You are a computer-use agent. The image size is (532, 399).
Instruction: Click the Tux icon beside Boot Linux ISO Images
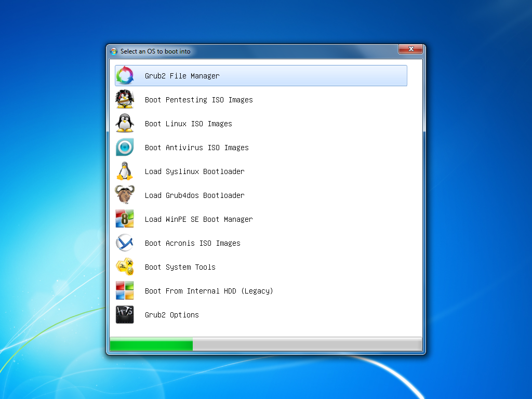pyautogui.click(x=125, y=123)
